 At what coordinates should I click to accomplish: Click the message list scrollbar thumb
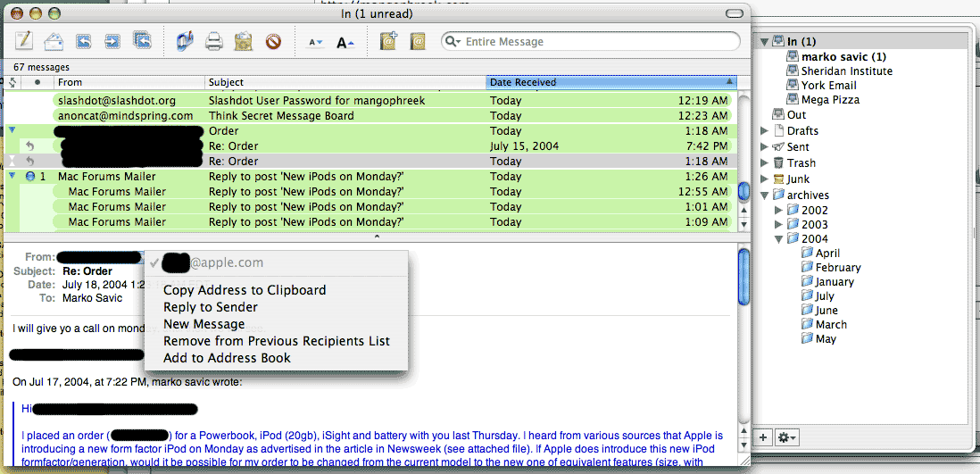coord(743,191)
